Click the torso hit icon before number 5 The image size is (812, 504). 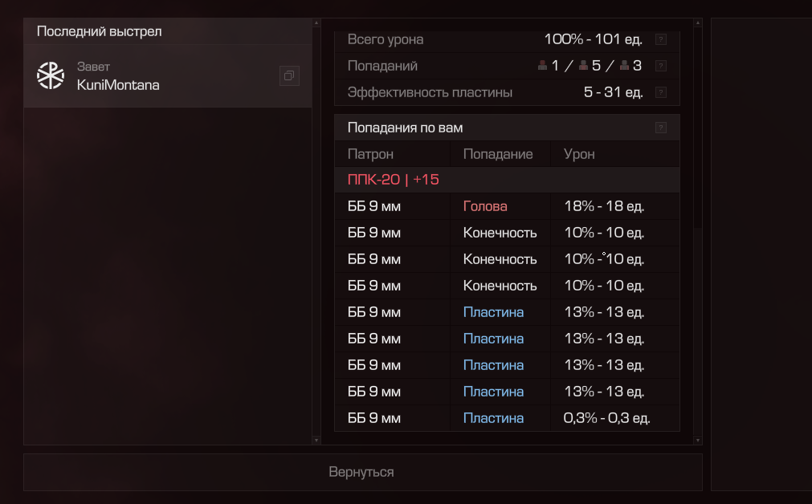(584, 66)
